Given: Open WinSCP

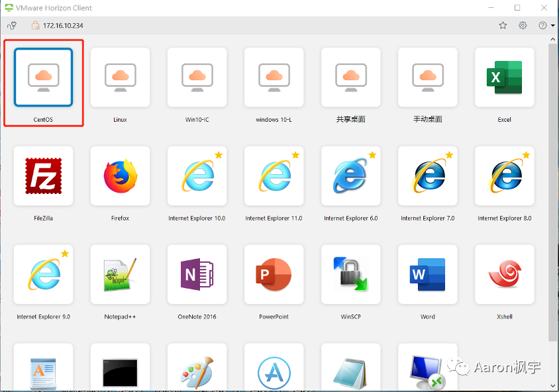Looking at the screenshot, I should (351, 274).
